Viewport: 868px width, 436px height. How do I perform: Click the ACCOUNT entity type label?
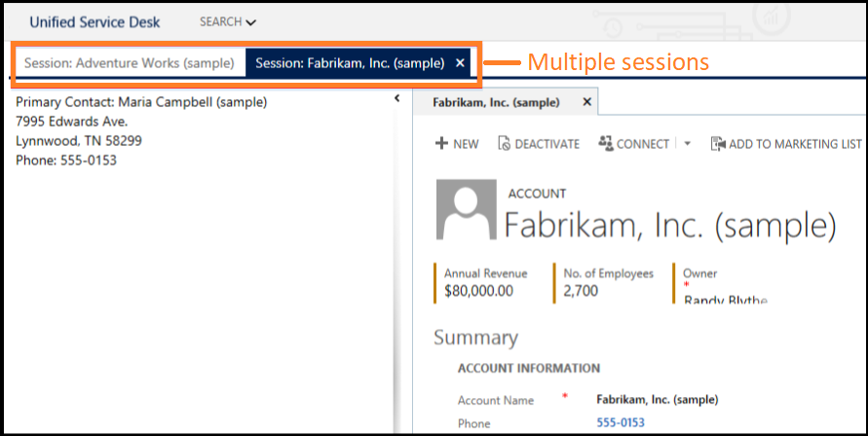point(537,194)
